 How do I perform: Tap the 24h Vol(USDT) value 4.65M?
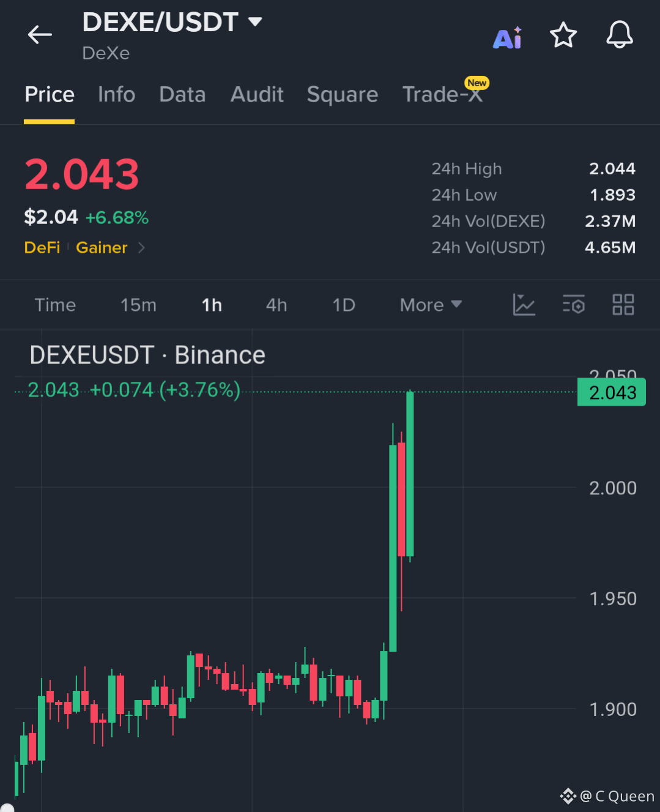(x=610, y=247)
